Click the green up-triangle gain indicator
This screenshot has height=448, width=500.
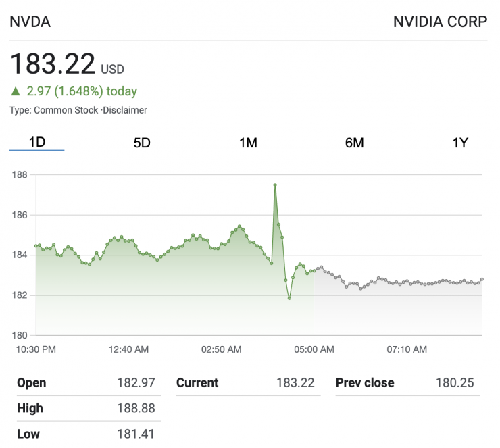click(15, 91)
